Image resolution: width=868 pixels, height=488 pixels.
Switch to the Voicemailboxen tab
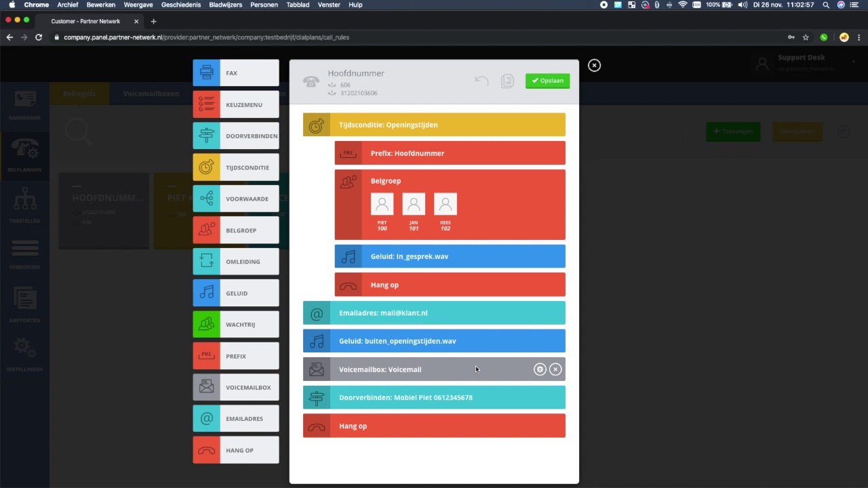[151, 94]
